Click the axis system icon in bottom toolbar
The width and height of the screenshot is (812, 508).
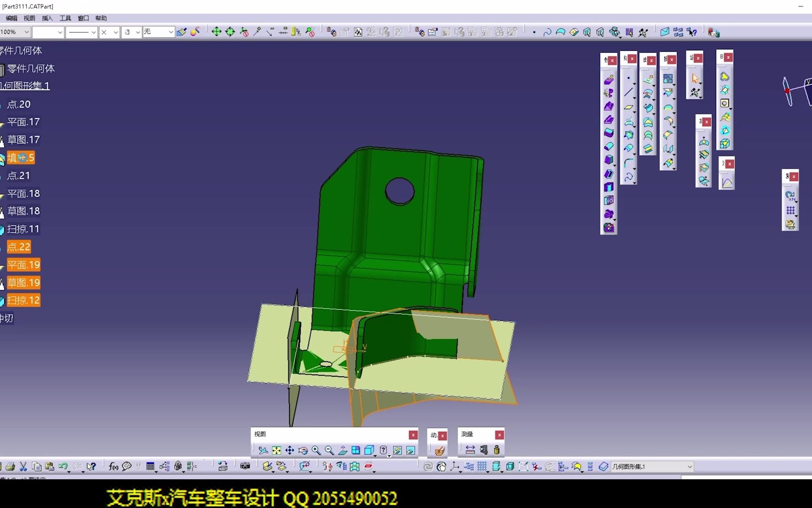455,467
